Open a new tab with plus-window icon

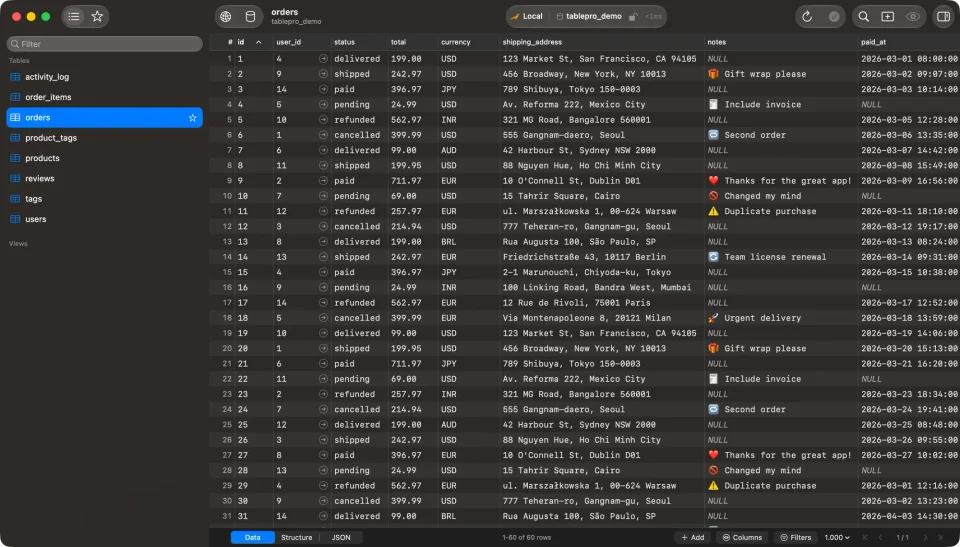click(888, 17)
